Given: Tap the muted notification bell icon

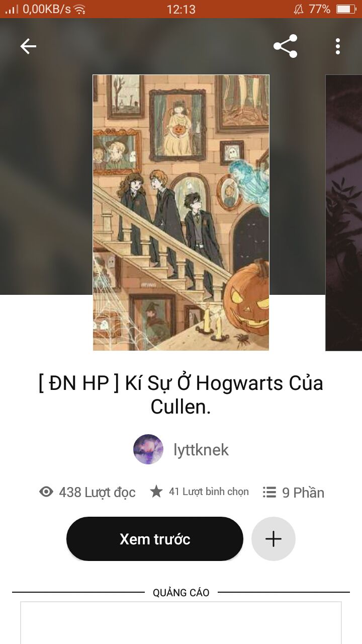Looking at the screenshot, I should [x=299, y=9].
